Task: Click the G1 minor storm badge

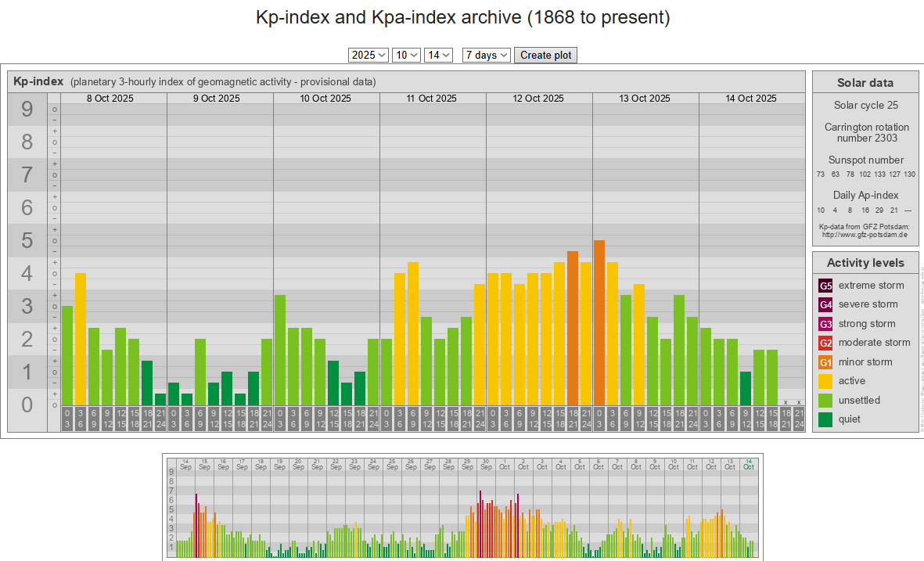Action: coord(825,362)
